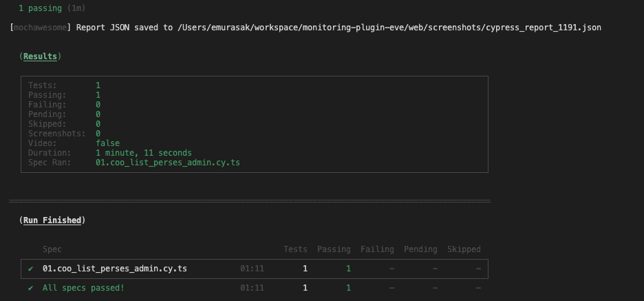Click the Skipped column header in table
Image resolution: width=644 pixels, height=301 pixels.
click(464, 249)
